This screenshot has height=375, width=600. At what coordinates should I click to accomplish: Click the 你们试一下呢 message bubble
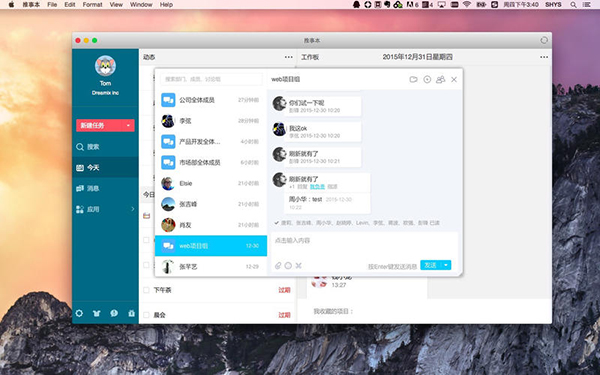(323, 106)
